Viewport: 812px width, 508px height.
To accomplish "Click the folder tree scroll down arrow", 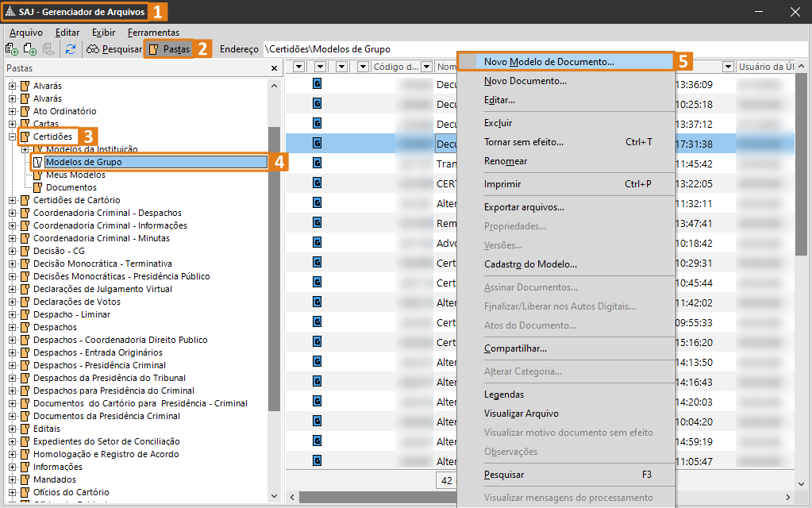I will point(274,496).
